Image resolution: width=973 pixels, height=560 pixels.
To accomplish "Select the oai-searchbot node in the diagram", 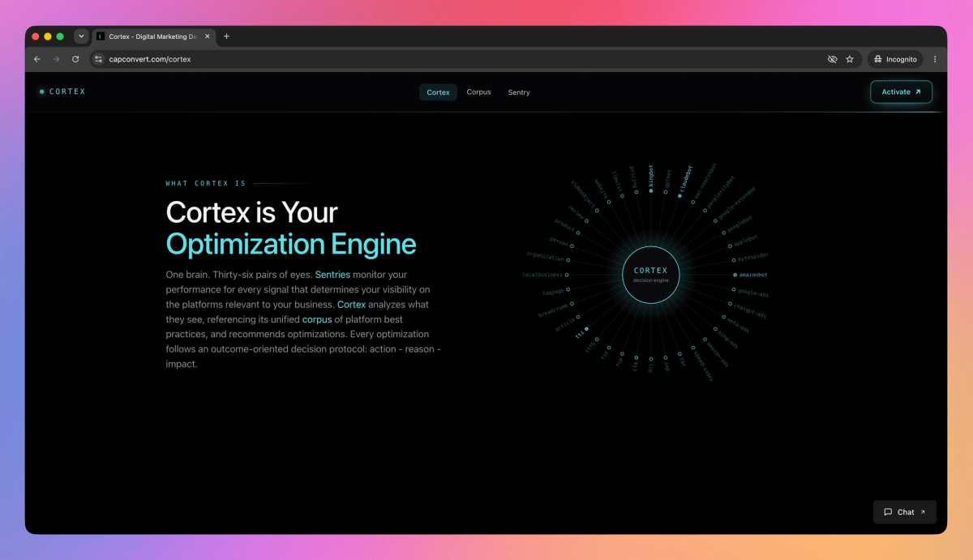I will coord(704,185).
